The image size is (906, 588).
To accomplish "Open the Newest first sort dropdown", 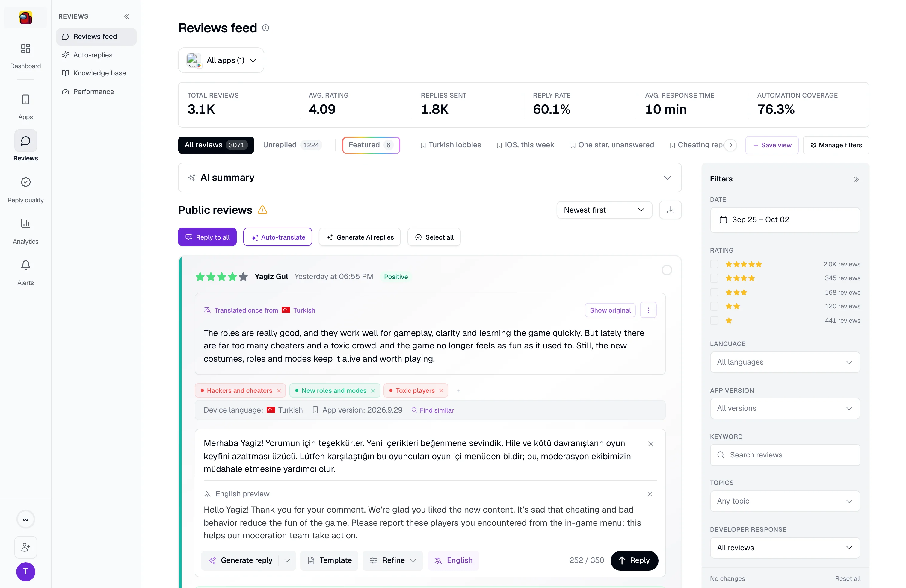I will click(604, 210).
